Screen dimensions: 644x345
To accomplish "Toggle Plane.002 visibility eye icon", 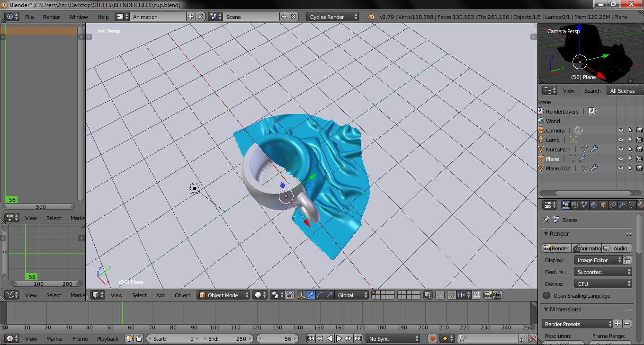I will click(621, 168).
